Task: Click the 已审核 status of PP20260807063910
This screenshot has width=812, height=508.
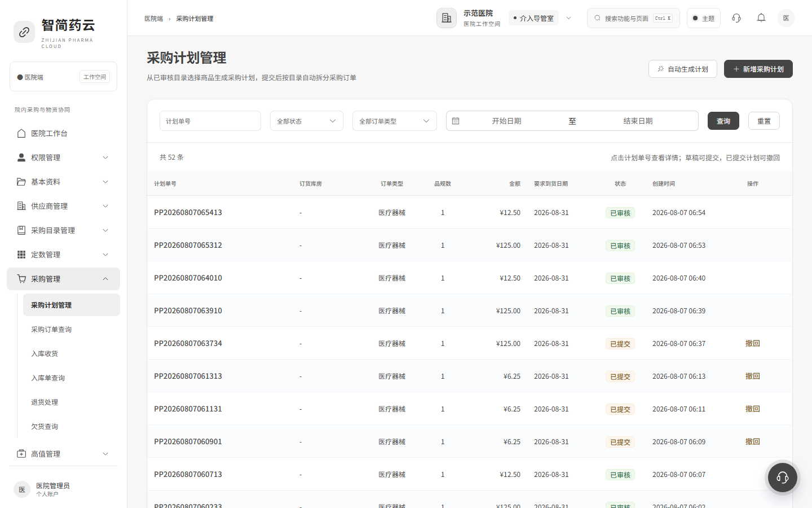Action: 620,311
